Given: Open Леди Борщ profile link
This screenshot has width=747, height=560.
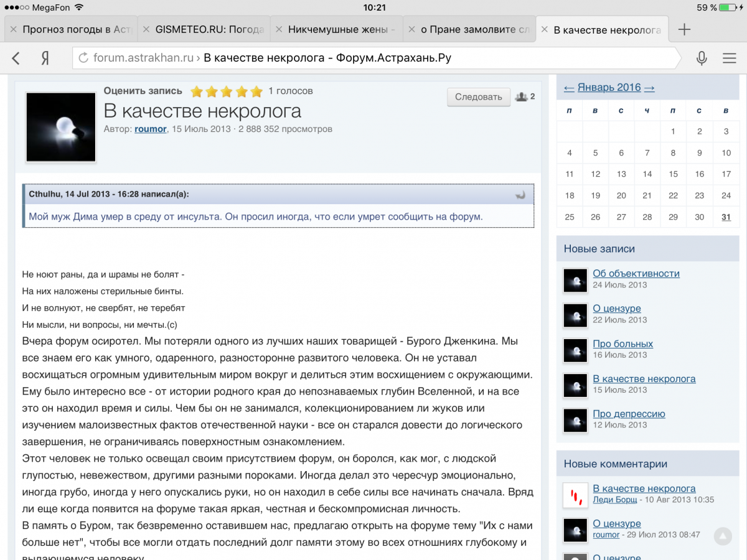Looking at the screenshot, I should coord(615,500).
